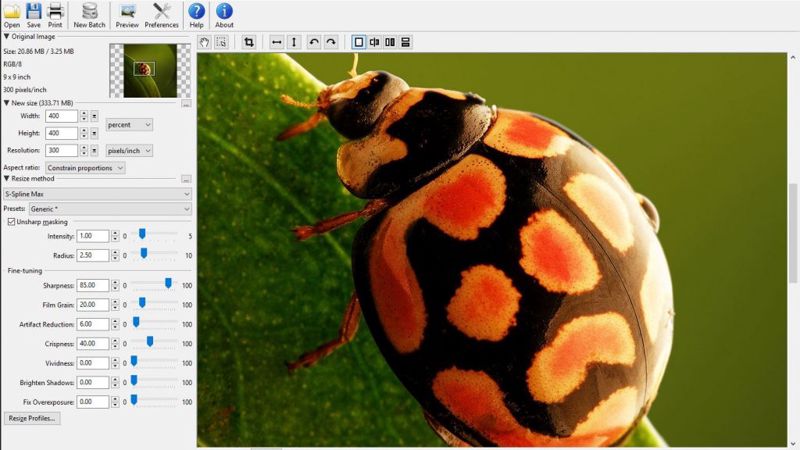Click the Resolution input field

(61, 151)
